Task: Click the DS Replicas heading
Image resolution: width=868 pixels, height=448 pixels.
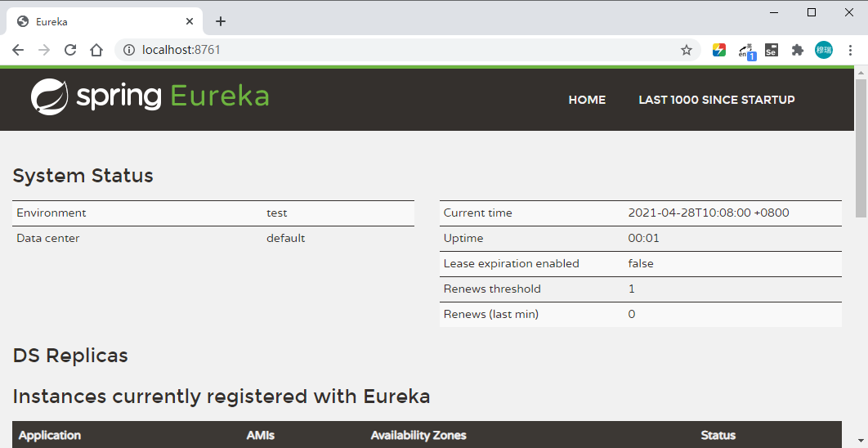Action: tap(70, 356)
